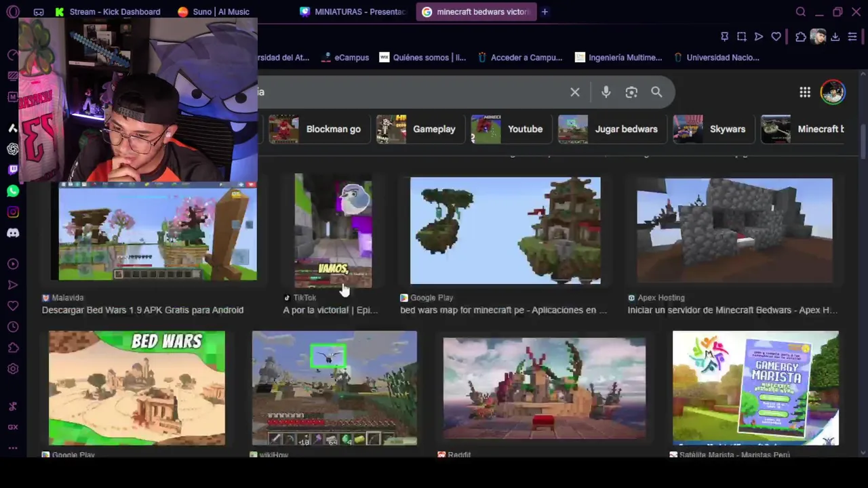This screenshot has width=868, height=488.
Task: Open the Universidad Nacio... bookmark
Action: (715, 58)
